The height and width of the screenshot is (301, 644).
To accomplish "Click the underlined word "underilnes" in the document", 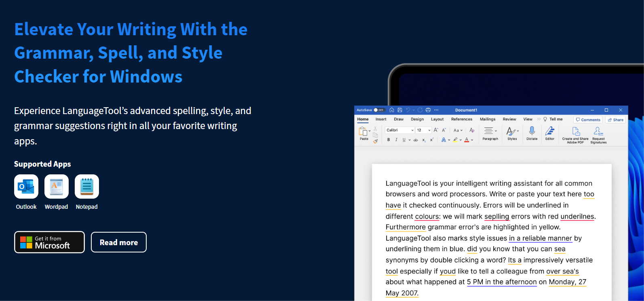I will [x=577, y=216].
